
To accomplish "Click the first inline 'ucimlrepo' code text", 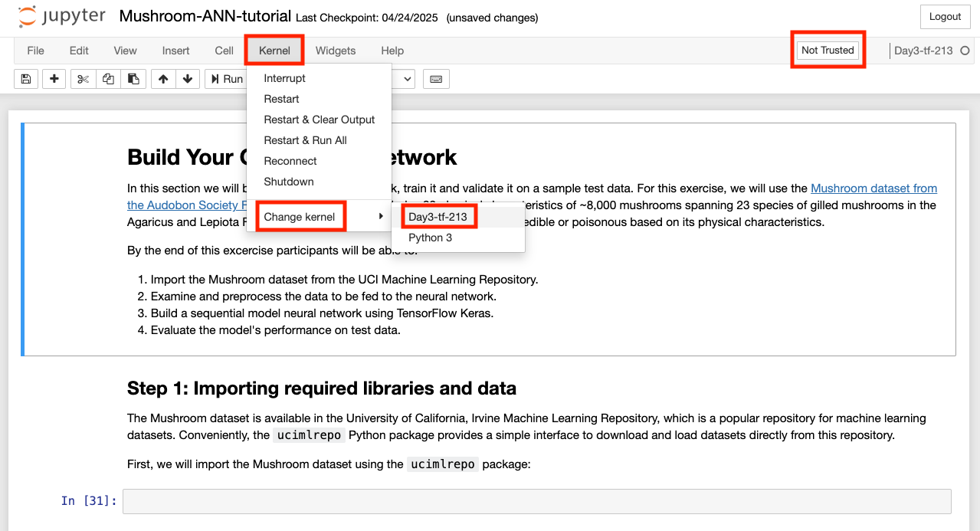I will (x=309, y=435).
